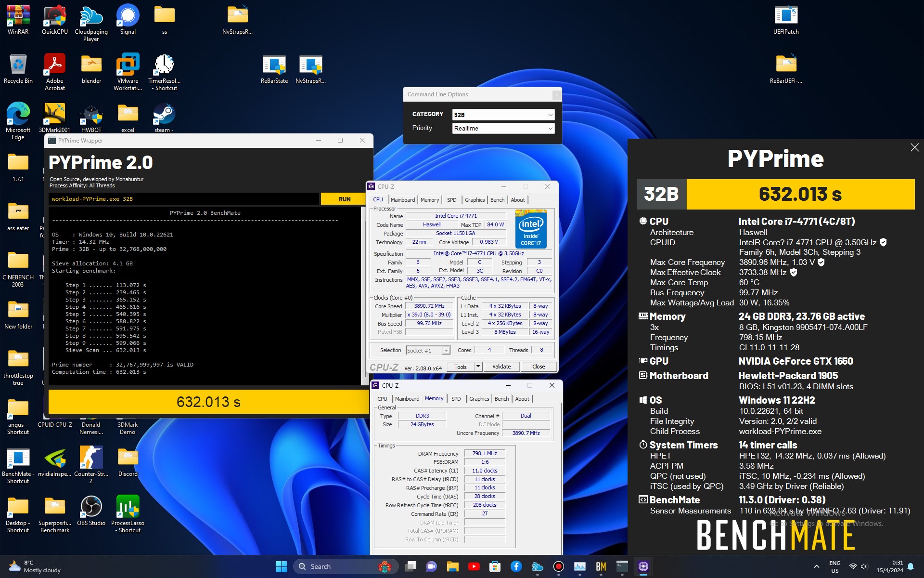
Task: Open OBS Studio desktop icon
Action: [91, 511]
